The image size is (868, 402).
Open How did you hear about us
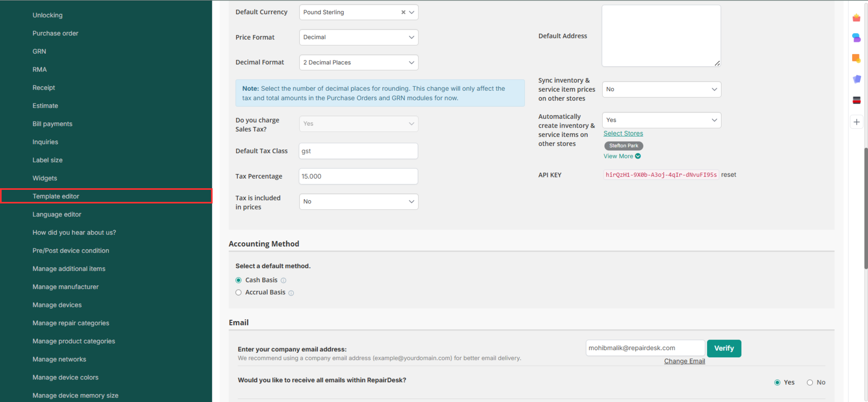point(74,233)
